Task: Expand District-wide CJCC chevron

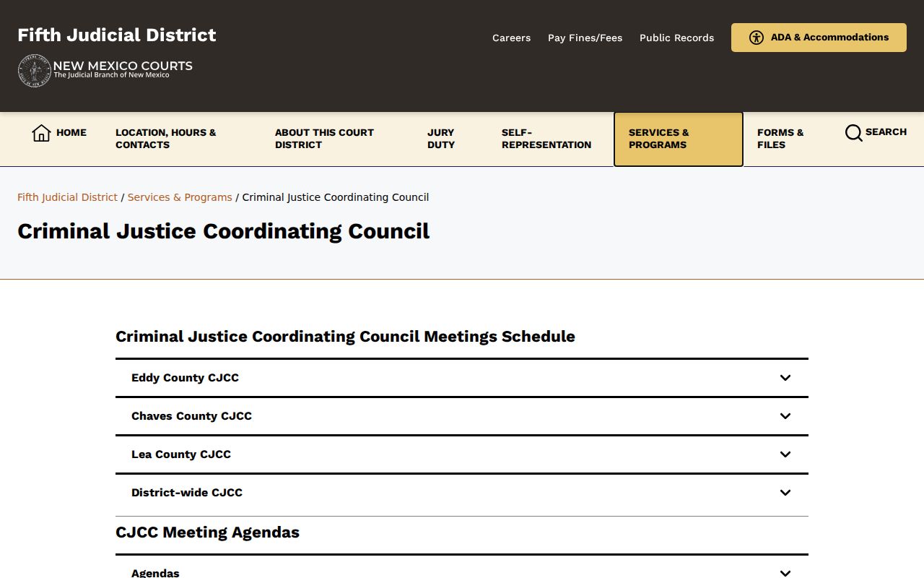Action: [x=785, y=493]
